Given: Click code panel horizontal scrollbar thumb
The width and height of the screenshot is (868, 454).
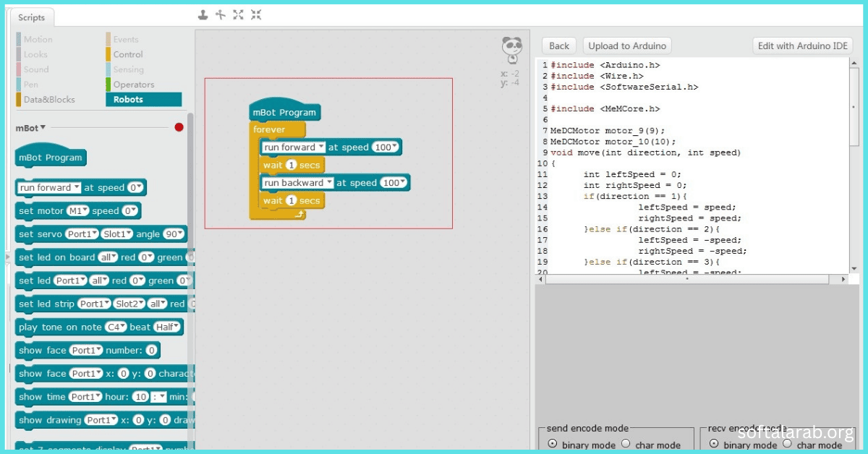Looking at the screenshot, I should (x=687, y=279).
